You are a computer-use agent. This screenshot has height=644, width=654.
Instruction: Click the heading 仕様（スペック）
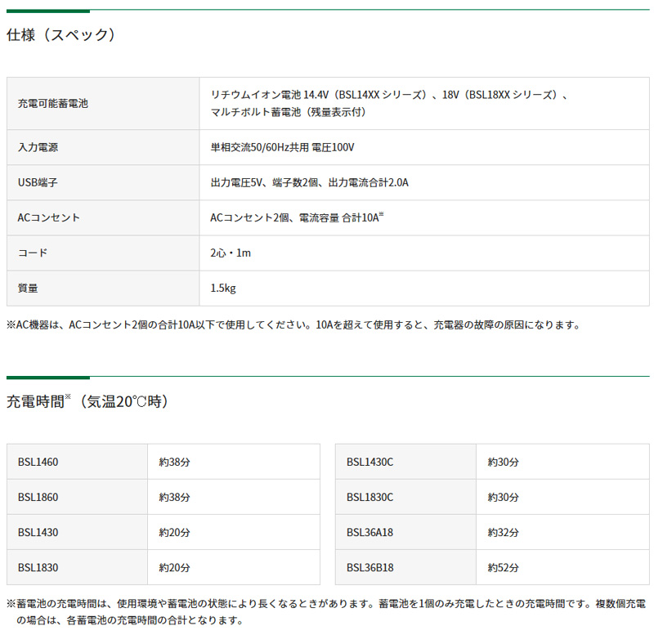tap(60, 34)
